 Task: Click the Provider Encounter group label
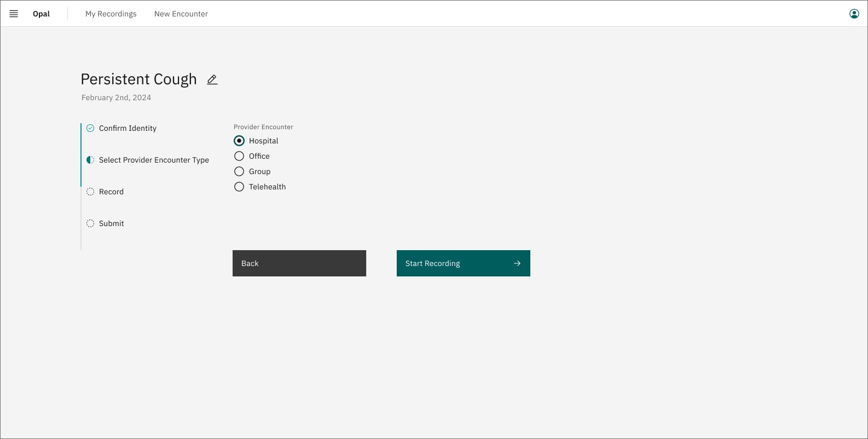tap(263, 127)
